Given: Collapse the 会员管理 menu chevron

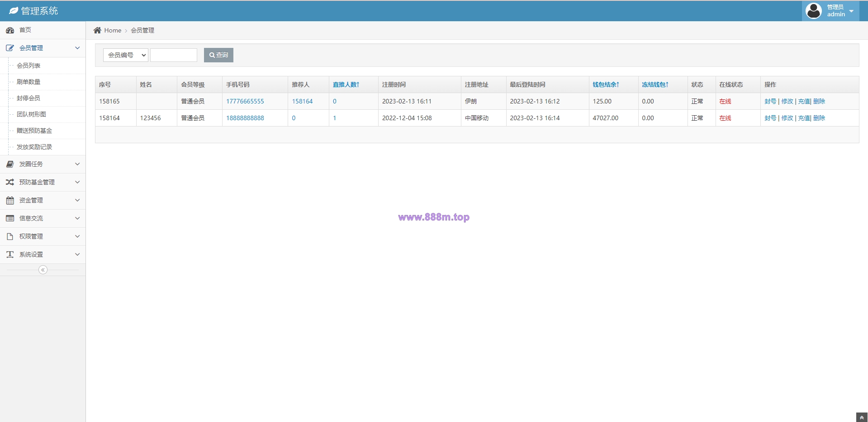Looking at the screenshot, I should point(77,48).
